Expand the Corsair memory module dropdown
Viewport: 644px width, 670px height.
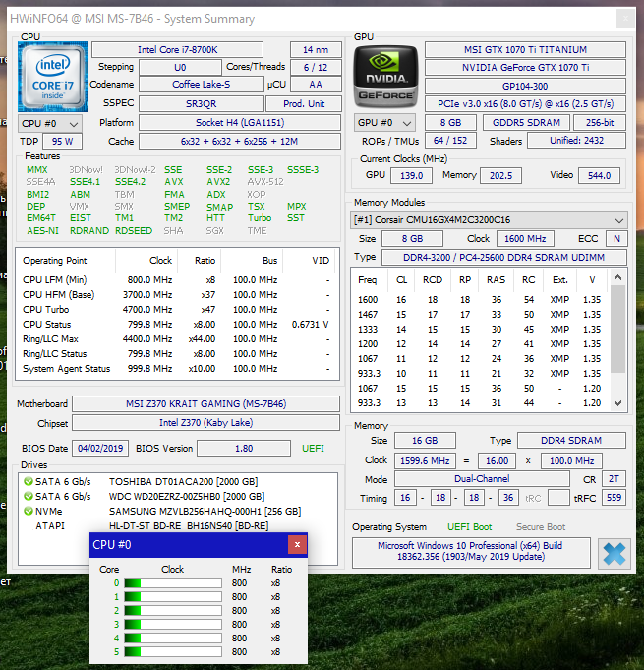[489, 220]
